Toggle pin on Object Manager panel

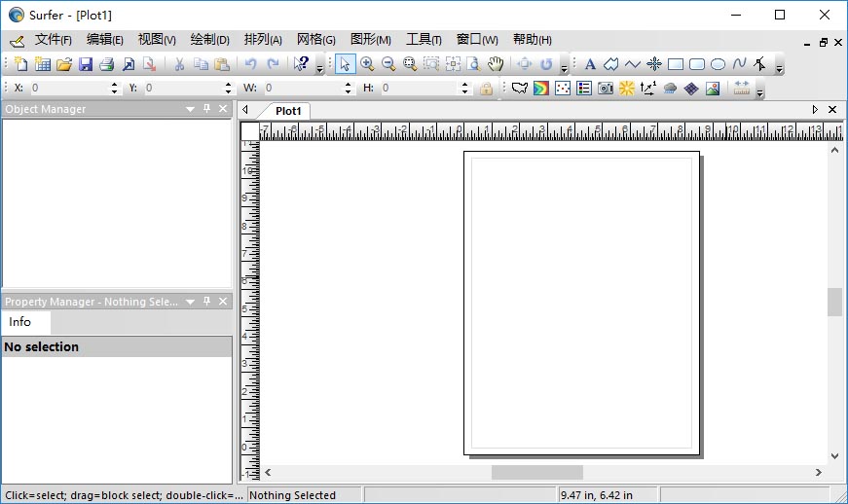coord(206,109)
